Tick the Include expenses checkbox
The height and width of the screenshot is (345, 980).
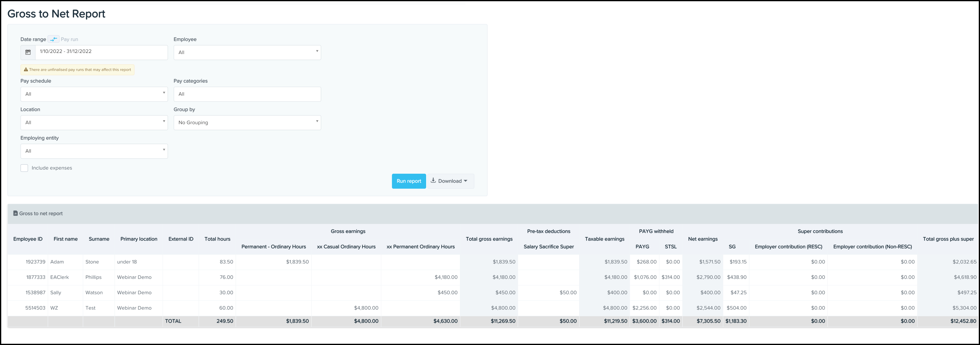pos(24,168)
